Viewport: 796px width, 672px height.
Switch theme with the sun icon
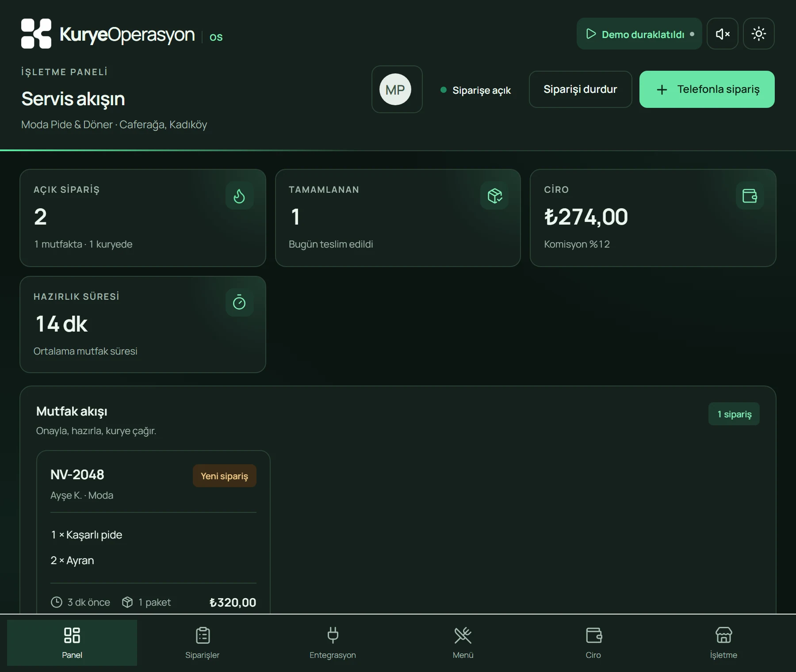pos(759,34)
